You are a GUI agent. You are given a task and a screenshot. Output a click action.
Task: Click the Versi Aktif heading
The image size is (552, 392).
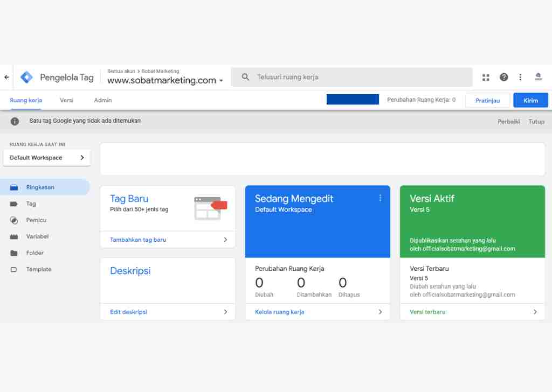[x=432, y=199]
